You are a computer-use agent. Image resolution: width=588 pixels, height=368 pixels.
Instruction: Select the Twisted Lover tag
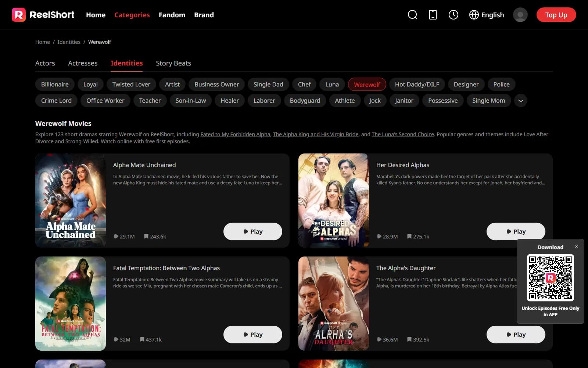pyautogui.click(x=131, y=84)
